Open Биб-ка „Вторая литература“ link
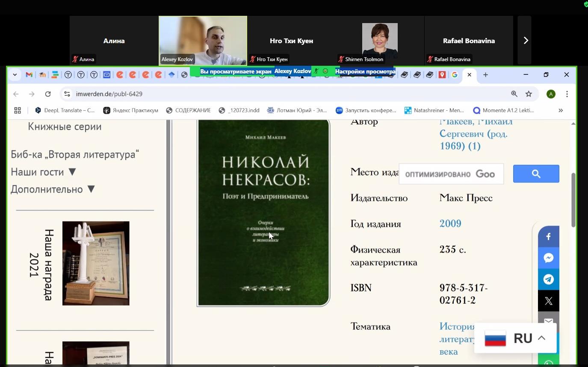The width and height of the screenshot is (588, 367). click(75, 154)
